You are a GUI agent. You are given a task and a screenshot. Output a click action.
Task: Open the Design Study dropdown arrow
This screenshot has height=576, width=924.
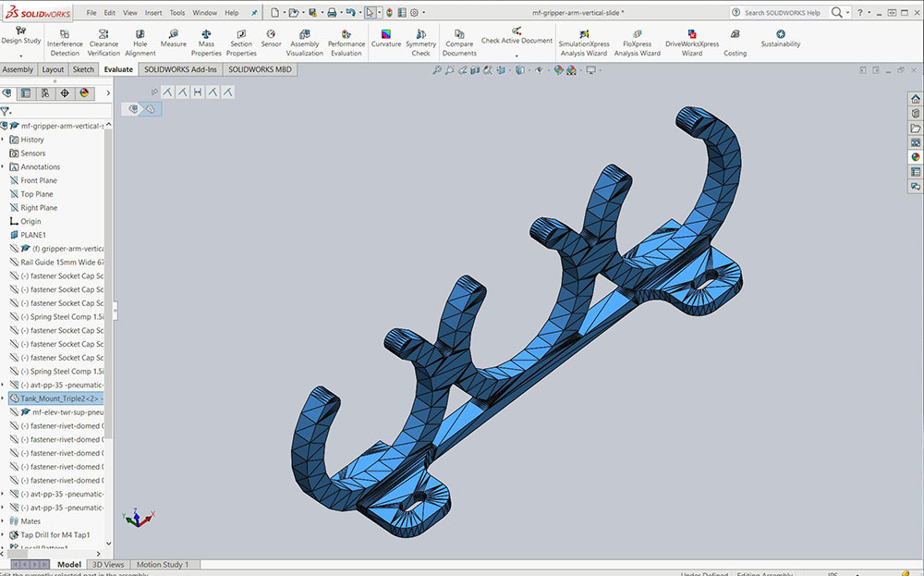[x=20, y=55]
